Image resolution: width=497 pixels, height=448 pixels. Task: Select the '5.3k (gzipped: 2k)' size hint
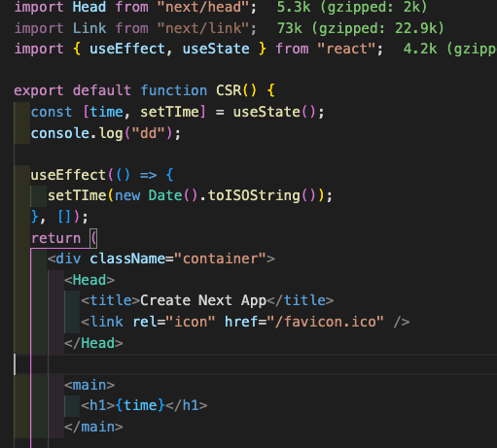352,7
